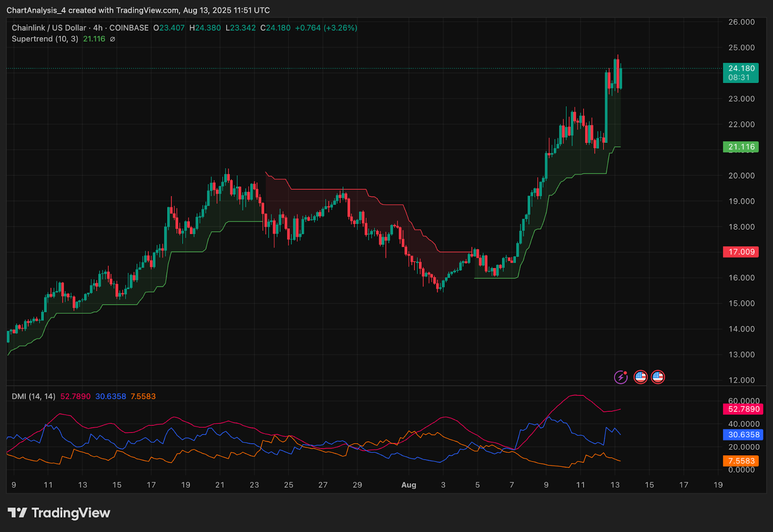Click the COINBASE exchange name in title
Image resolution: width=773 pixels, height=532 pixels.
coord(129,28)
